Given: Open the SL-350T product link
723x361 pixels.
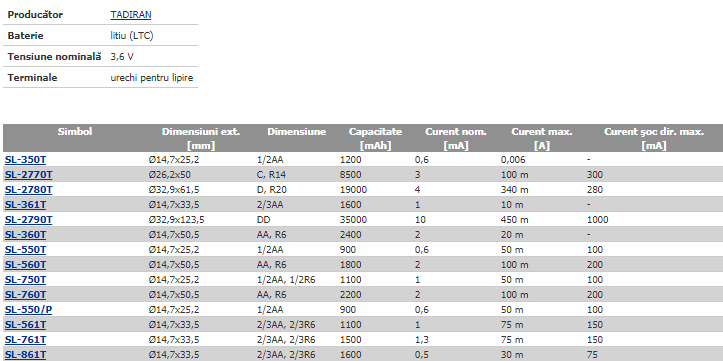Looking at the screenshot, I should point(25,160).
